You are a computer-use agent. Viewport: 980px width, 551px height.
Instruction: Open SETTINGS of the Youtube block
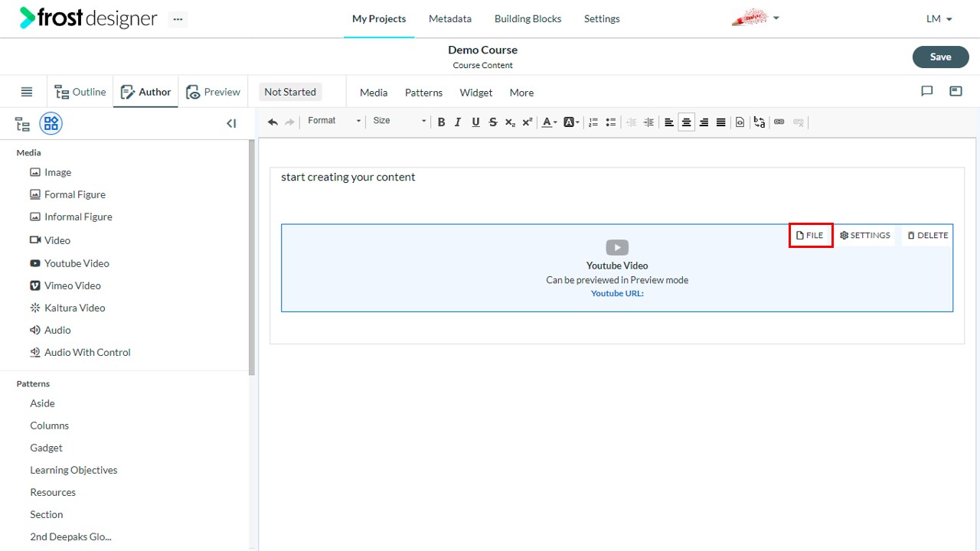(865, 236)
